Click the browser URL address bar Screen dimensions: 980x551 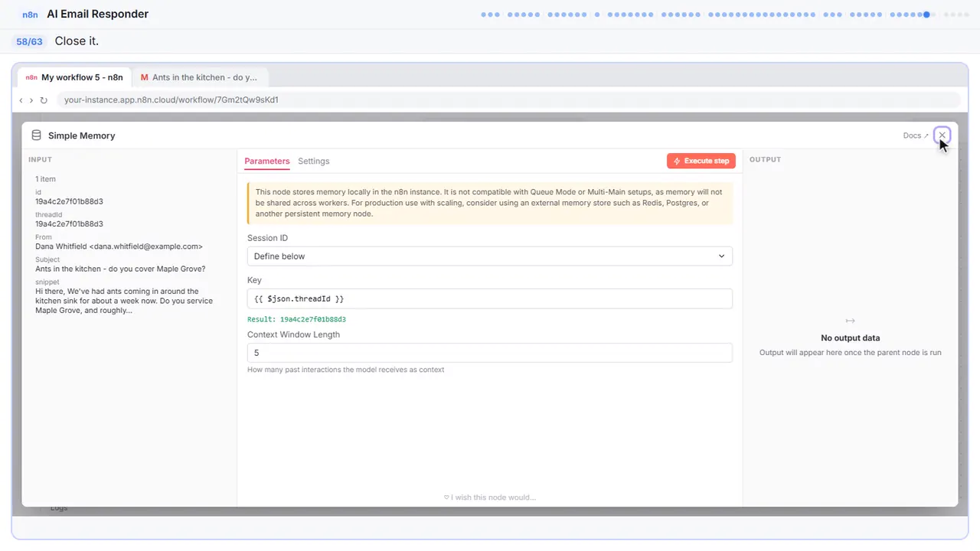coord(508,99)
